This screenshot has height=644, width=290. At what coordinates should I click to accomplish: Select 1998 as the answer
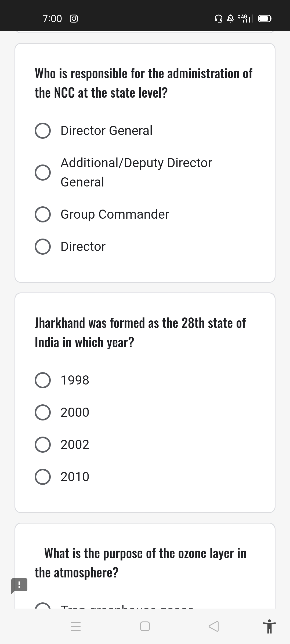click(x=43, y=380)
